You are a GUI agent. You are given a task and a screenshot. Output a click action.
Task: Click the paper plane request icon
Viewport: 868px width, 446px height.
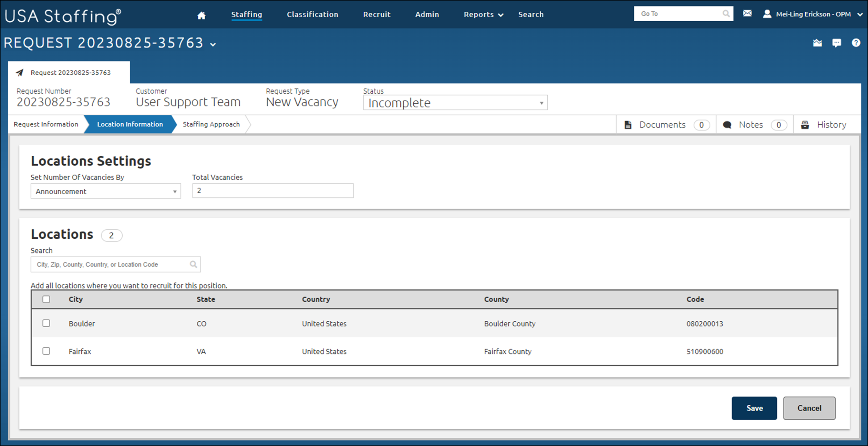(20, 73)
